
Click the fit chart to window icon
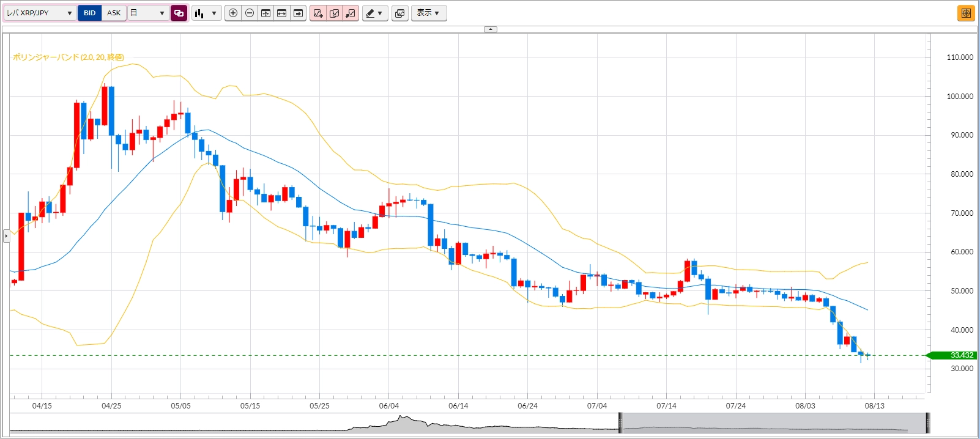265,13
